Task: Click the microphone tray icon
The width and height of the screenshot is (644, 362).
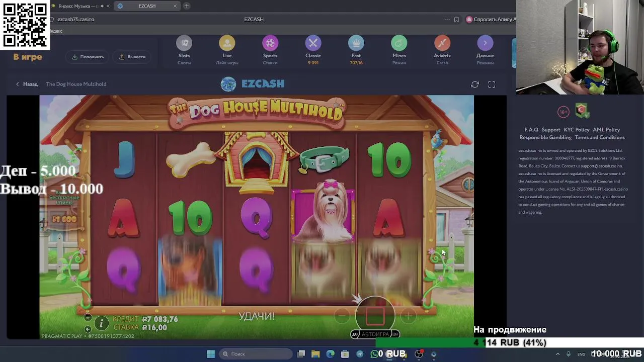Action: click(569, 354)
